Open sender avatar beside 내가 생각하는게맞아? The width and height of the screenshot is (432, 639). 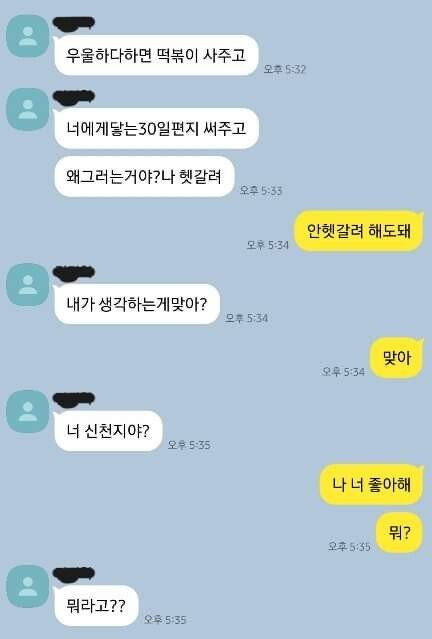pos(28,284)
